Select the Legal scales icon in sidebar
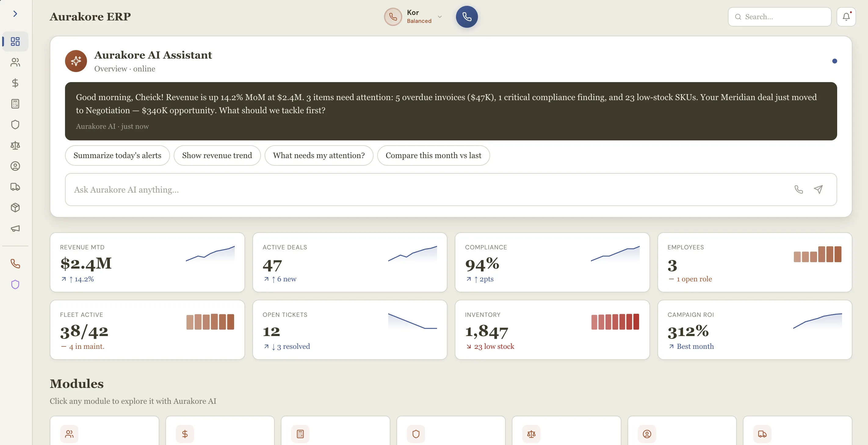 pyautogui.click(x=15, y=146)
